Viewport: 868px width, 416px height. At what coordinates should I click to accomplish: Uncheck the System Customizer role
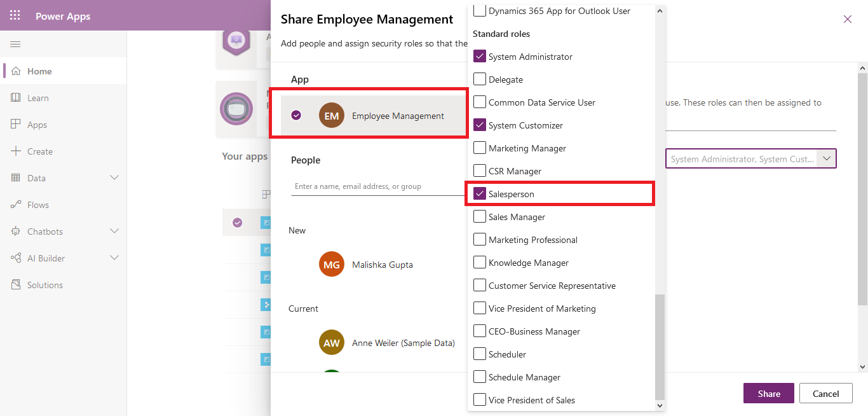(480, 125)
